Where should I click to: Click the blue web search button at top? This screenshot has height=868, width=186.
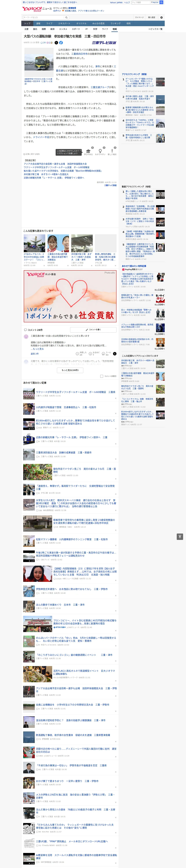161,2
